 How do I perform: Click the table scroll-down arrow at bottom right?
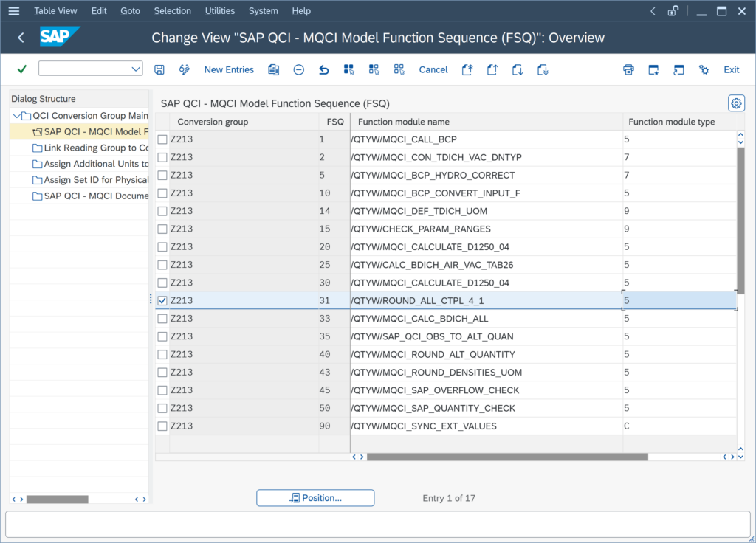point(740,456)
